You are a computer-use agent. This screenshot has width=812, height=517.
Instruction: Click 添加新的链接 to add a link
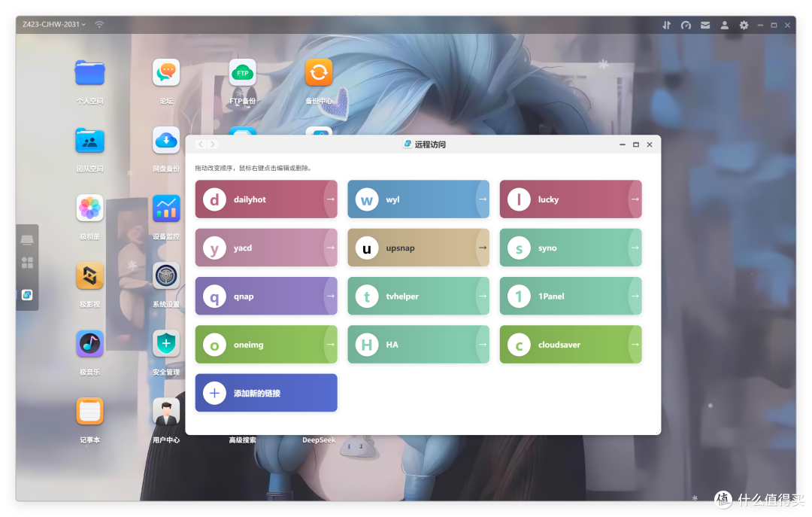point(266,393)
